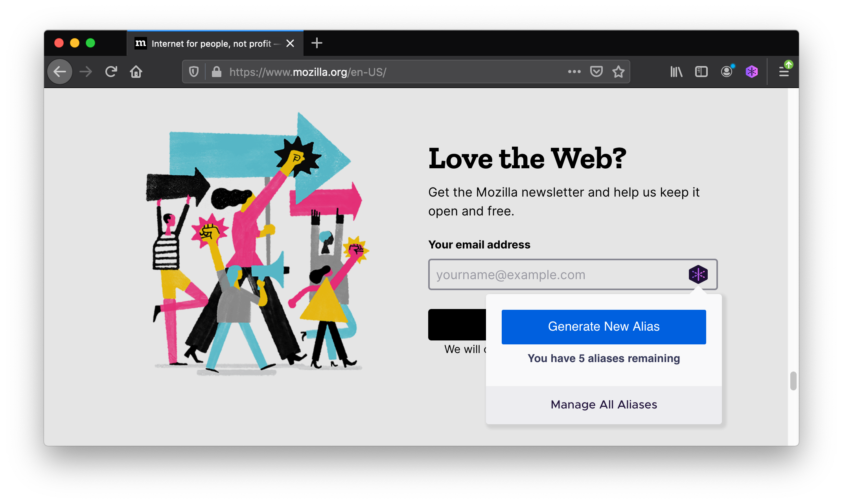Open the Library bookmarks icon

point(676,72)
